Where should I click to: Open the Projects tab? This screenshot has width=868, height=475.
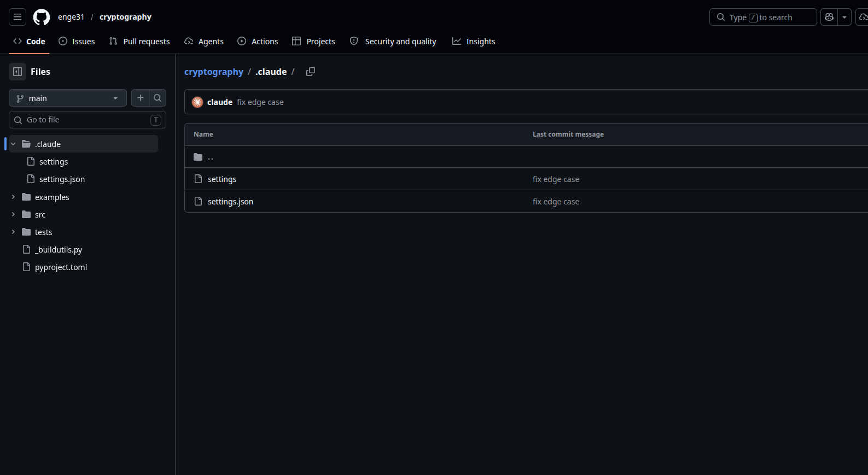313,42
